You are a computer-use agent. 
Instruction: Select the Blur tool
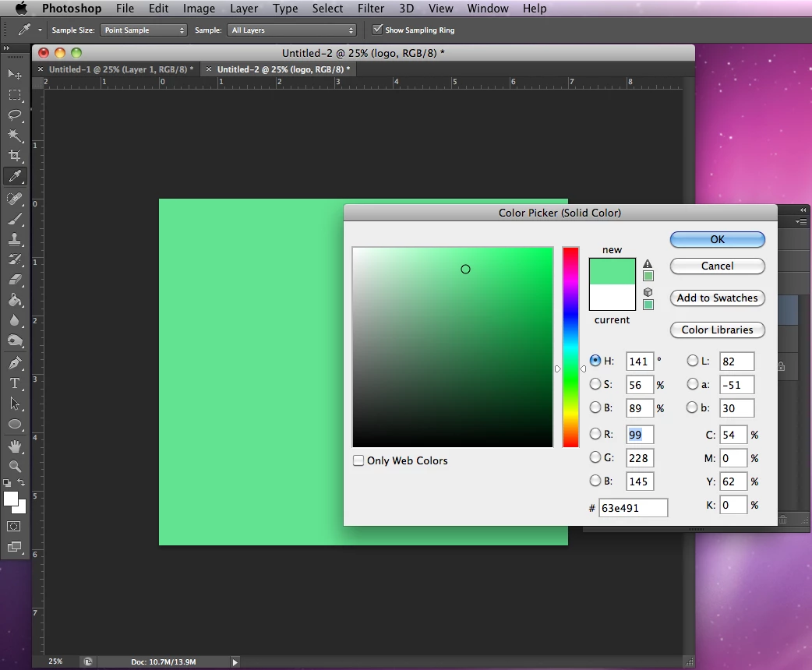15,320
